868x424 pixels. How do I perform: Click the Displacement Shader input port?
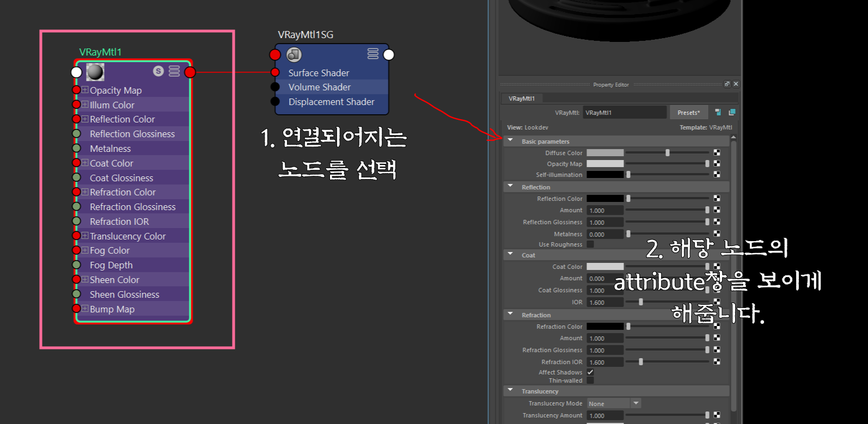click(275, 102)
